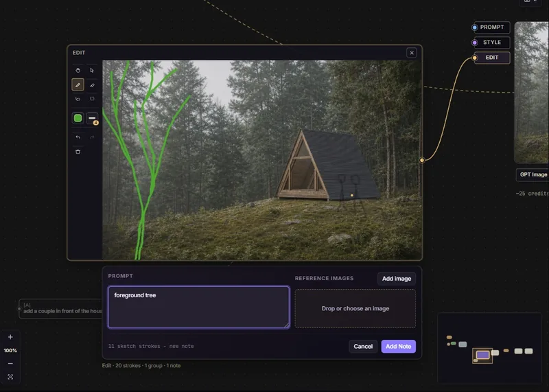
Task: Select the couple note marker on the cabin
Action: tap(351, 195)
